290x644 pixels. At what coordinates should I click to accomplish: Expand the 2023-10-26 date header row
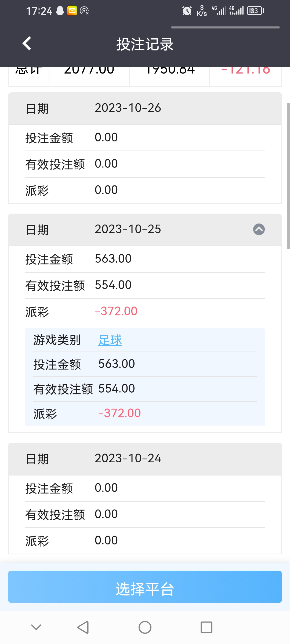(145, 108)
